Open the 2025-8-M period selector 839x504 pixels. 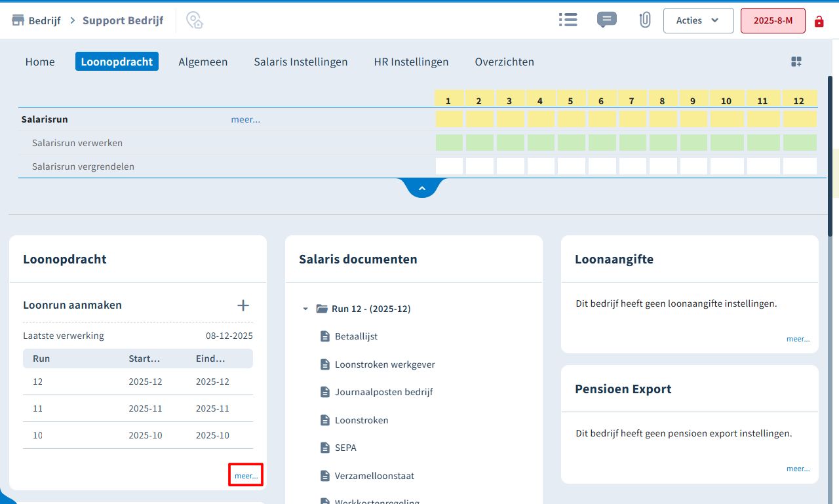pyautogui.click(x=773, y=20)
